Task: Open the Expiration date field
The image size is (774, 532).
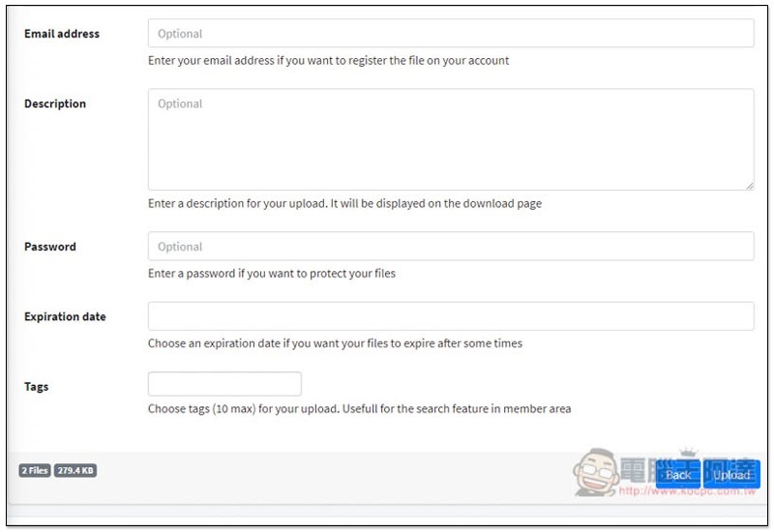Action: pyautogui.click(x=451, y=316)
